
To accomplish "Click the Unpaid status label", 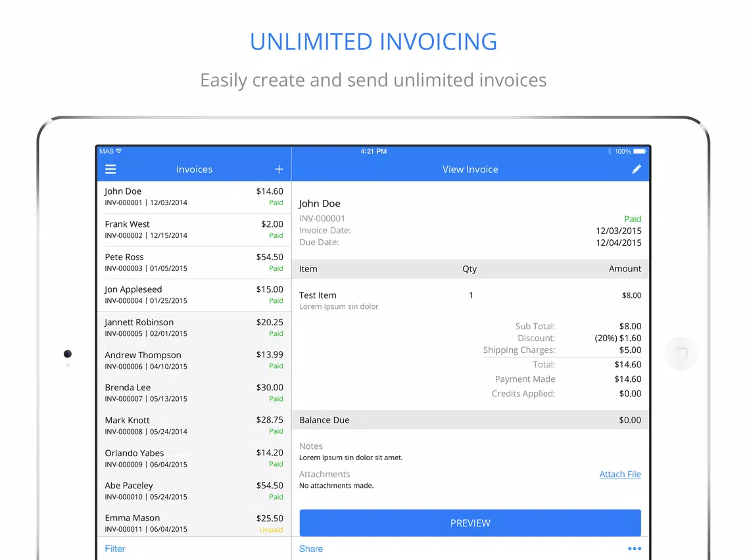I will point(271,530).
